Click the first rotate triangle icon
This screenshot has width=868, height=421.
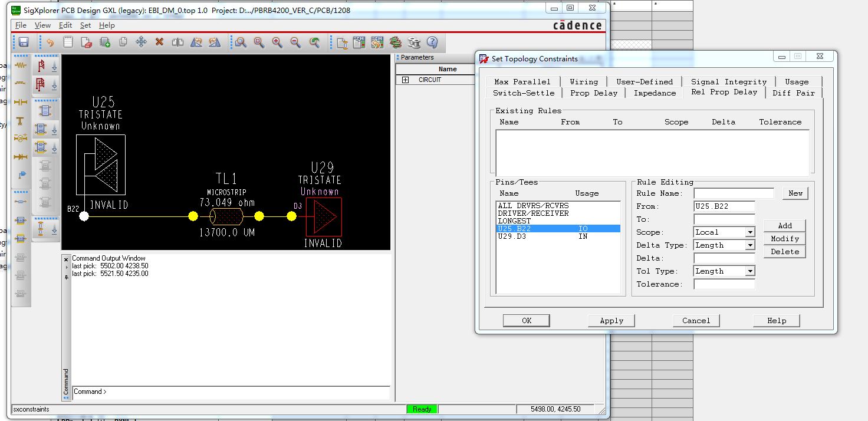(x=196, y=42)
